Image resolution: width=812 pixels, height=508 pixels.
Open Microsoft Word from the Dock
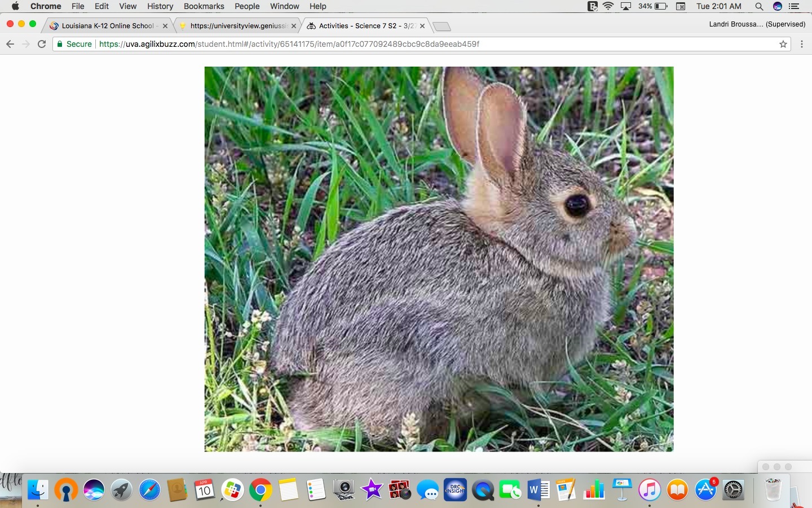539,490
